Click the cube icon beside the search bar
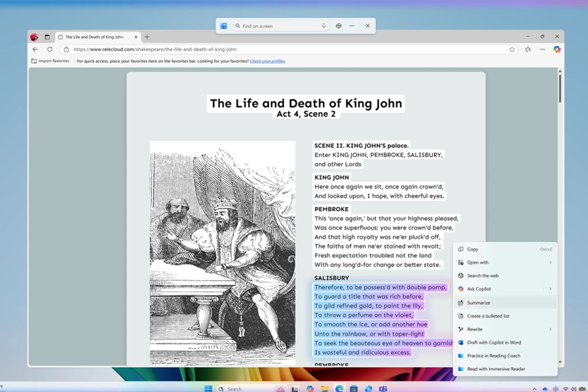Screen dimensions: 588x392 pyautogui.click(x=339, y=26)
